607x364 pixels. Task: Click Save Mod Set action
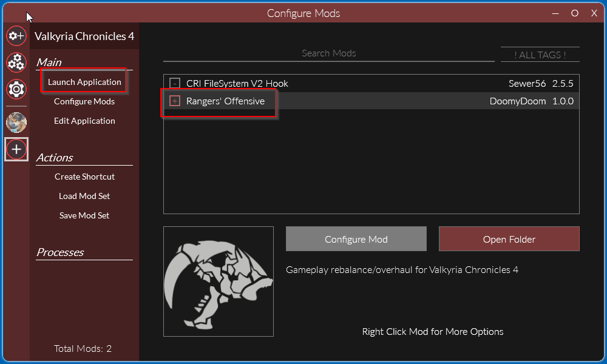84,215
